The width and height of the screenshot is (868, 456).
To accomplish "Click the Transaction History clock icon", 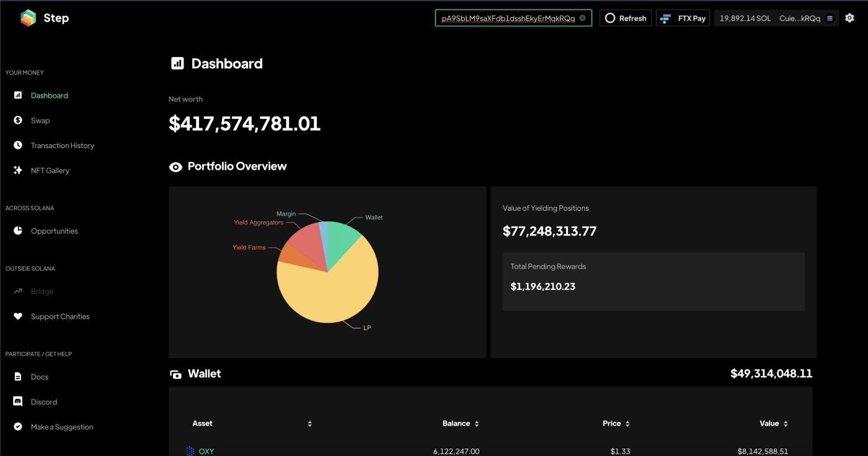I will click(18, 145).
